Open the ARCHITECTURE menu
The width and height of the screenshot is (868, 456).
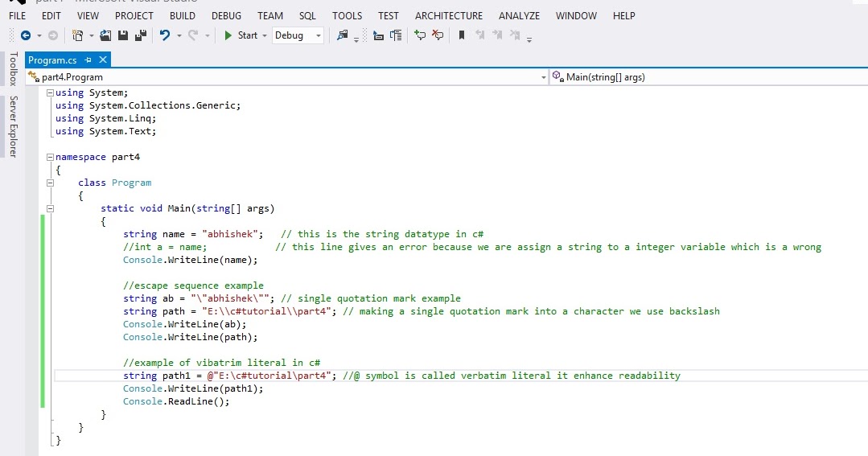(449, 16)
